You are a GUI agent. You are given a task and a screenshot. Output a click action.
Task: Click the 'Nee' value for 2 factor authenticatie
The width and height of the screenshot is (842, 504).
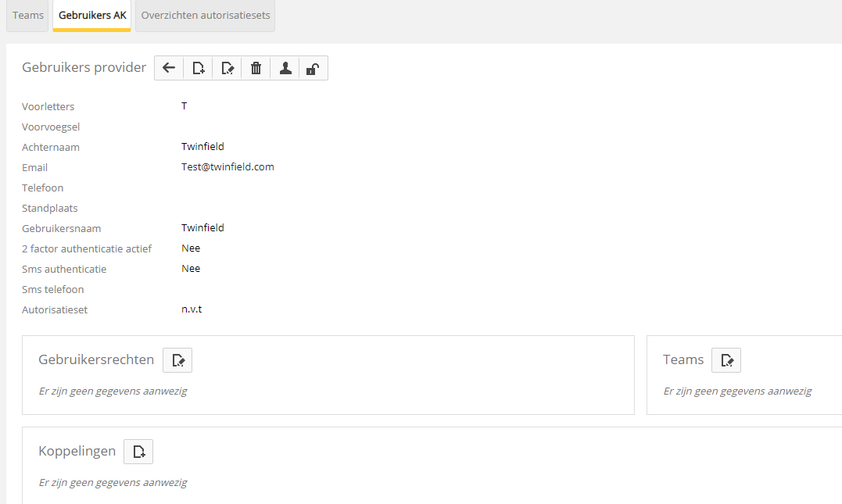(191, 248)
